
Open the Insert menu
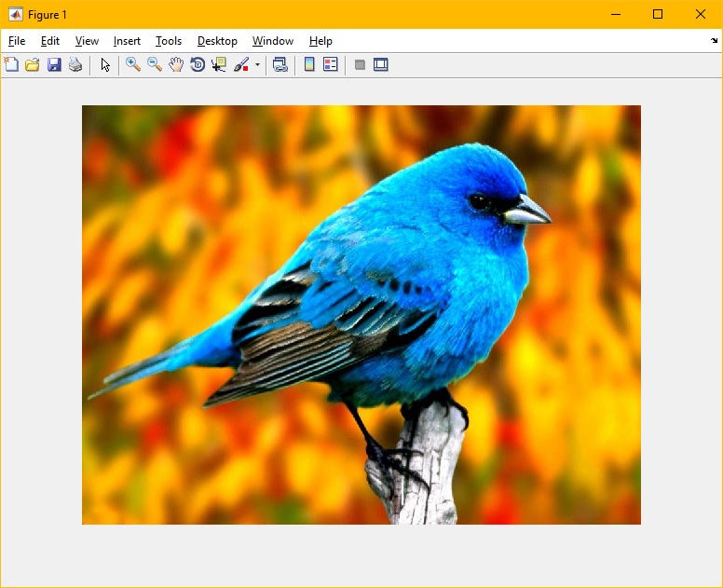127,41
